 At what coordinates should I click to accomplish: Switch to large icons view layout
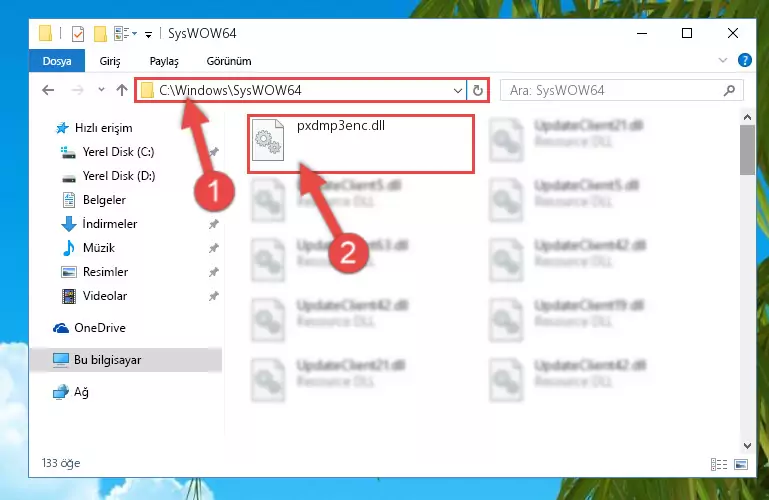[x=741, y=464]
